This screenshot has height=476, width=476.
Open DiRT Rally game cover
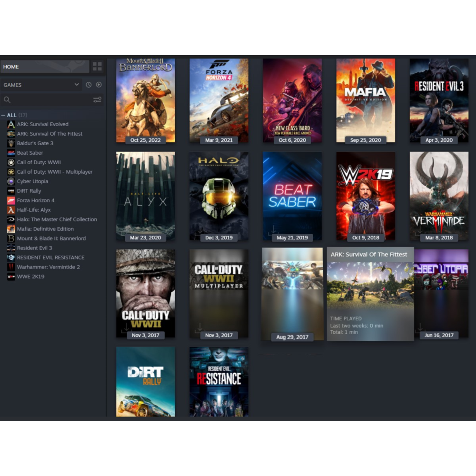tap(145, 382)
